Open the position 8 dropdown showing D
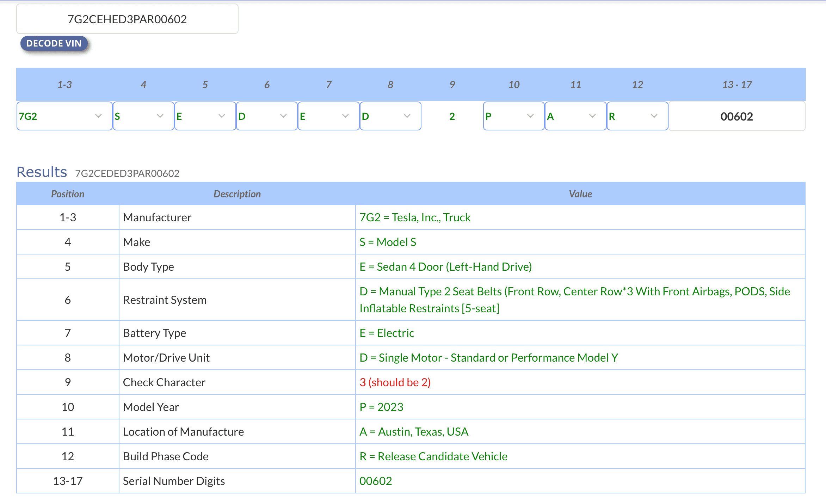The image size is (826, 504). 390,116
